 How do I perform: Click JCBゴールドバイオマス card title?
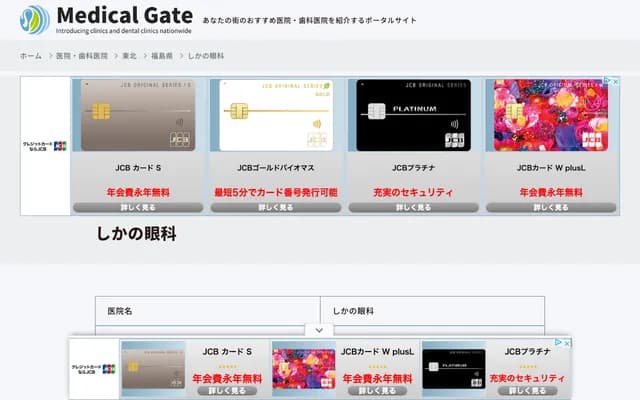(x=276, y=168)
